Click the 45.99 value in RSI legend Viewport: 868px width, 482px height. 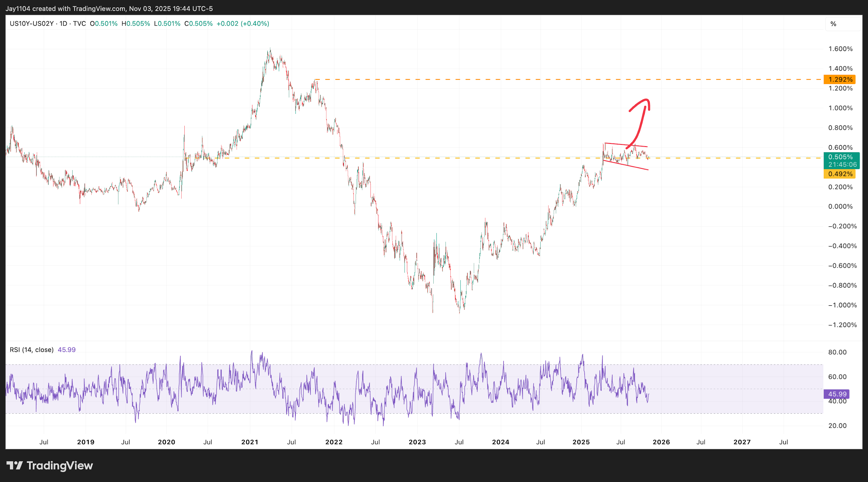click(67, 350)
